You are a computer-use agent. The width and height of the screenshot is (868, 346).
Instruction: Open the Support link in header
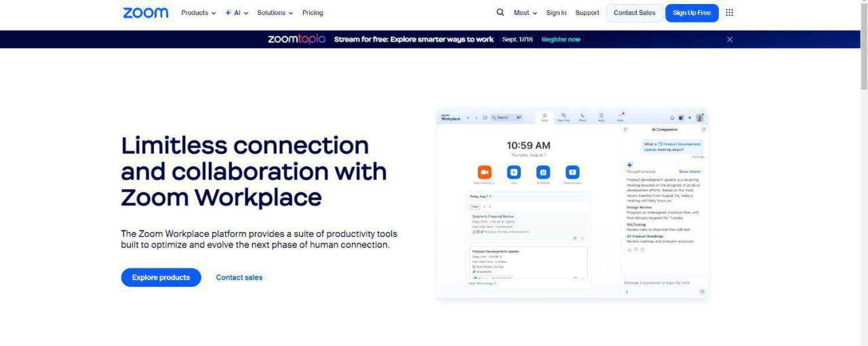tap(587, 13)
